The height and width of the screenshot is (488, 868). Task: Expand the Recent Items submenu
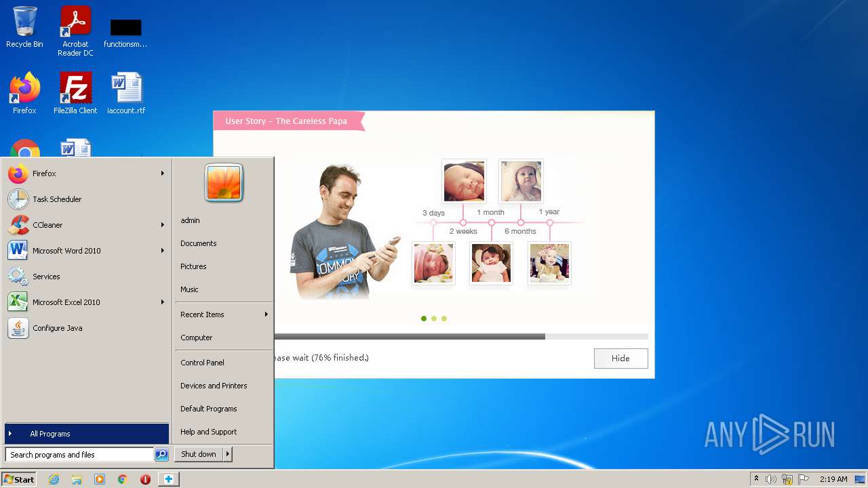[223, 314]
